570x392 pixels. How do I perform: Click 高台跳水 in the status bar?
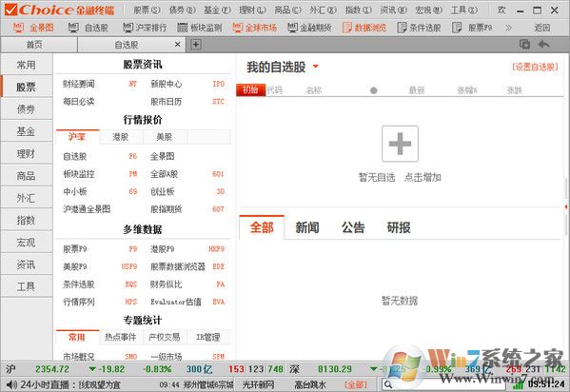[x=310, y=384]
